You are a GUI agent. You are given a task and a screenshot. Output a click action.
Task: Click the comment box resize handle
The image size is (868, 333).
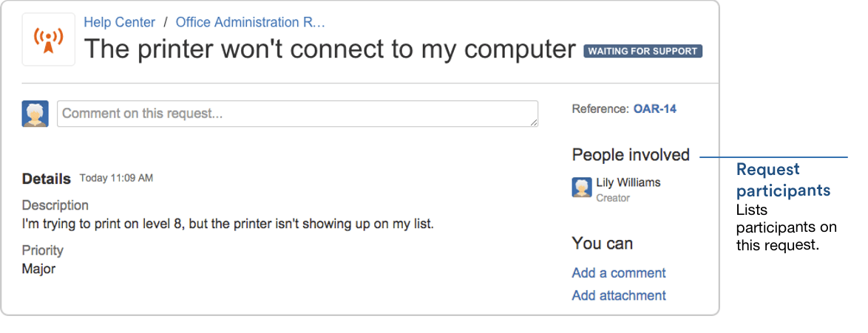click(x=533, y=123)
